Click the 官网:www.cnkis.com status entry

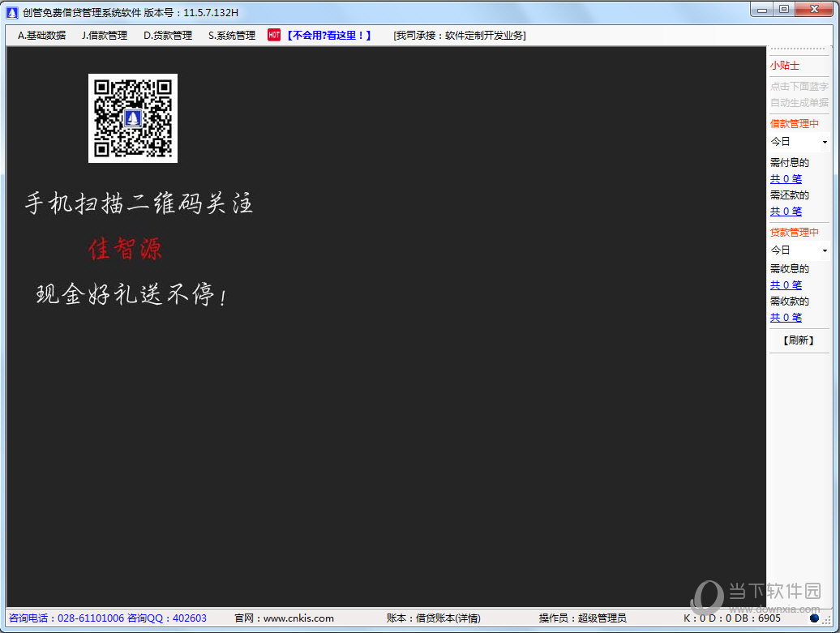284,618
